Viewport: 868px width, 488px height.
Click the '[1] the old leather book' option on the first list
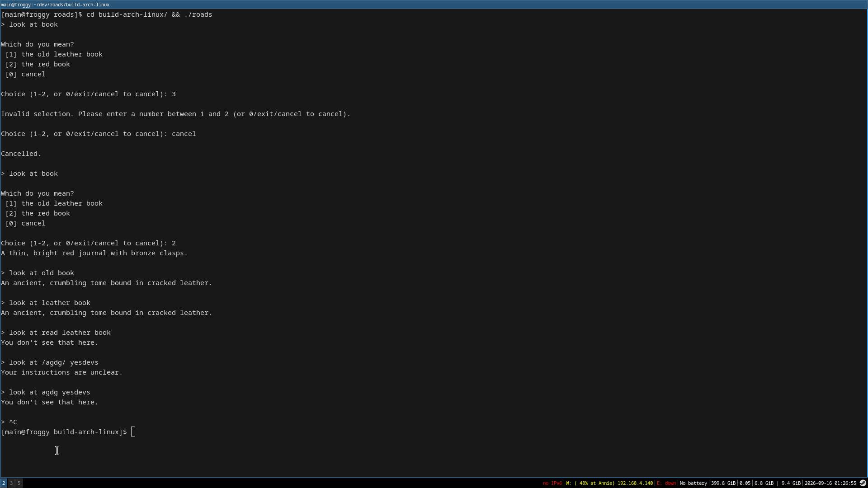point(54,54)
